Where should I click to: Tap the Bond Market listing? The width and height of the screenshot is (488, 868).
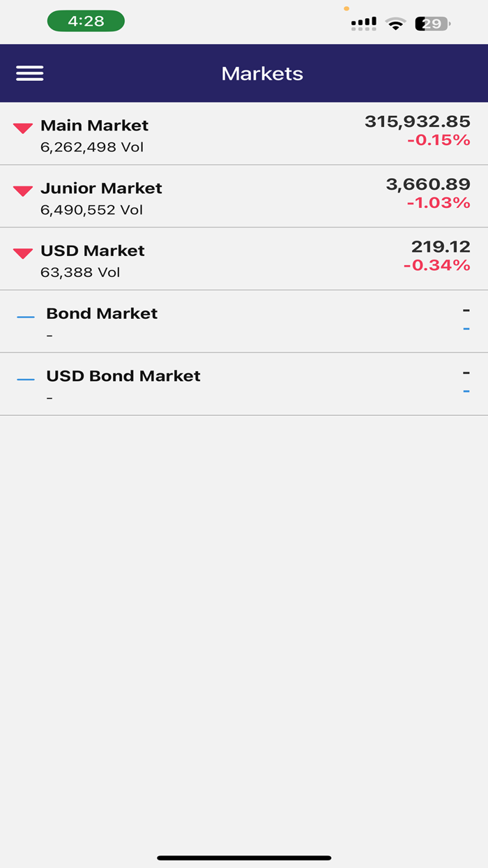[244, 321]
